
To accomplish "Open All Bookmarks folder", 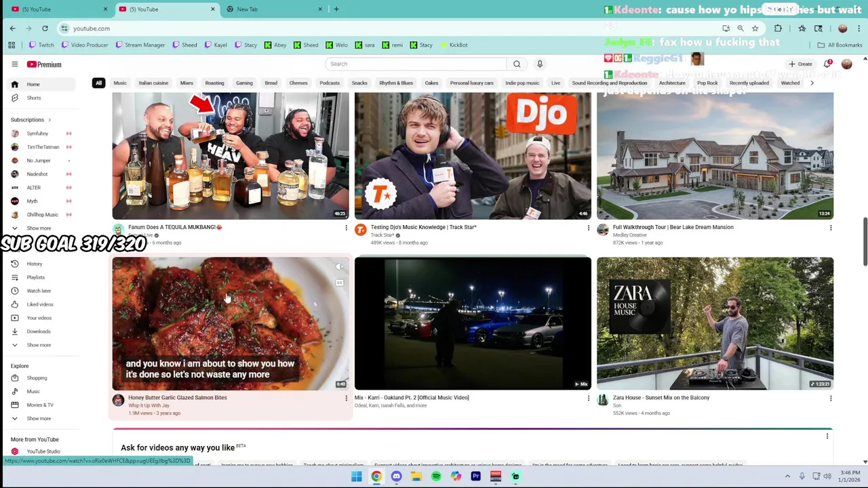I will (x=840, y=45).
